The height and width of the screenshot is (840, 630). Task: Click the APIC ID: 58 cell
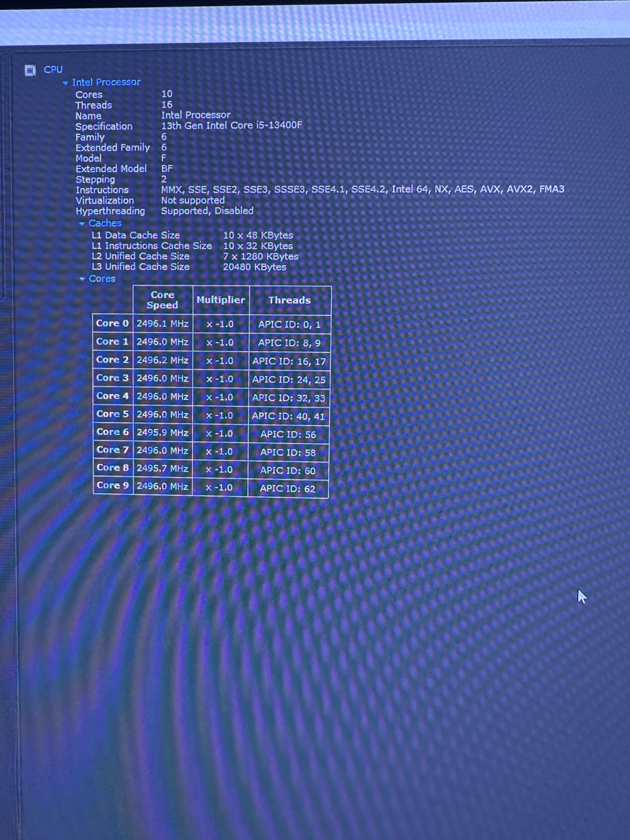pos(288,452)
